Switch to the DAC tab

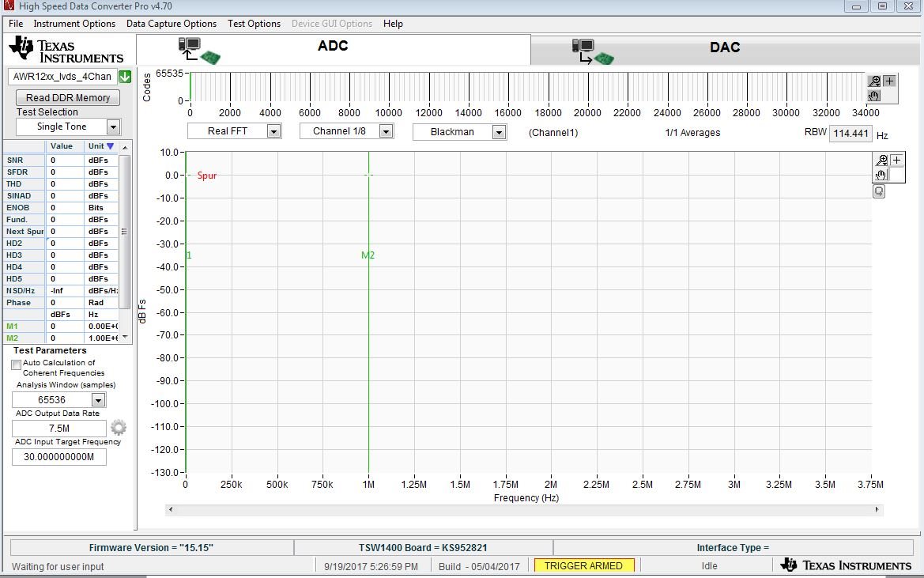725,47
